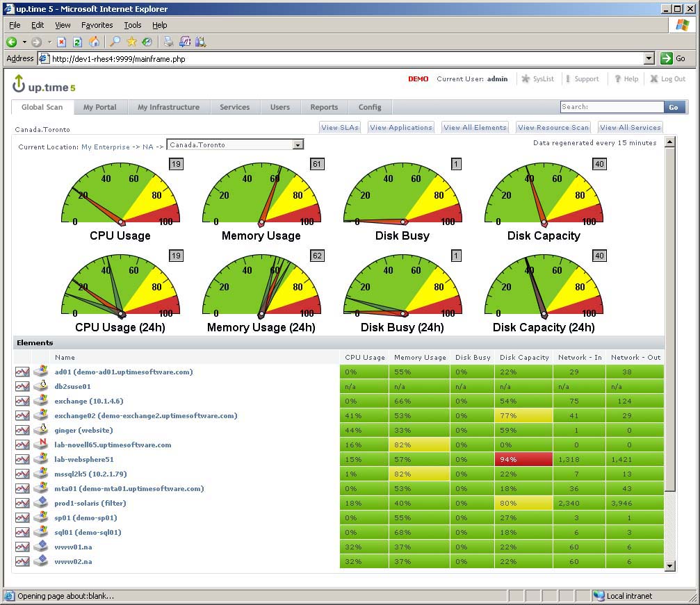Click the History icon in toolbar
The height and width of the screenshot is (605, 700).
click(147, 42)
